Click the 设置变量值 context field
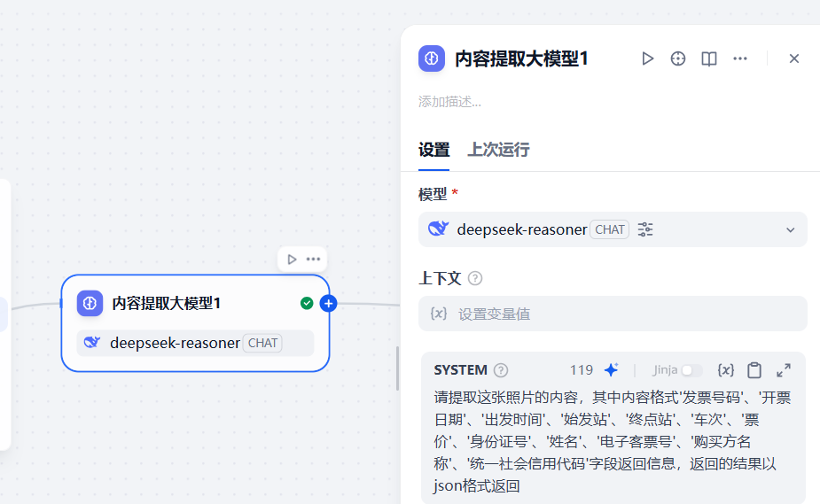This screenshot has width=820, height=504. 613,314
